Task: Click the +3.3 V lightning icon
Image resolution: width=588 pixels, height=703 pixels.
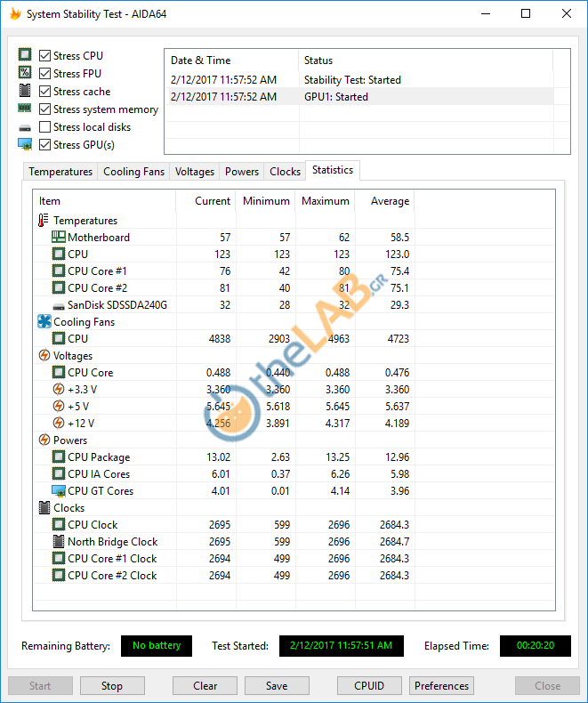Action: click(x=58, y=389)
